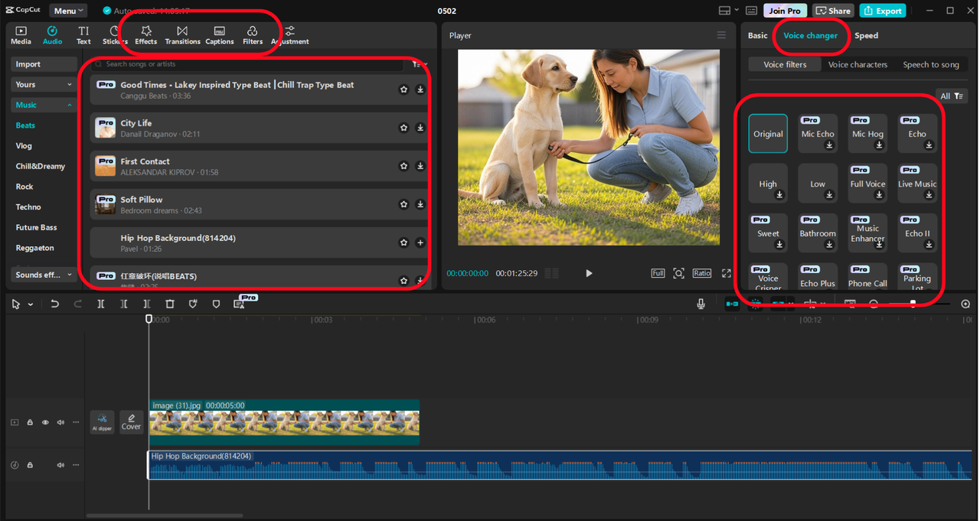Add Hip Hop Background track with plus icon
This screenshot has height=521, width=980.
point(420,243)
